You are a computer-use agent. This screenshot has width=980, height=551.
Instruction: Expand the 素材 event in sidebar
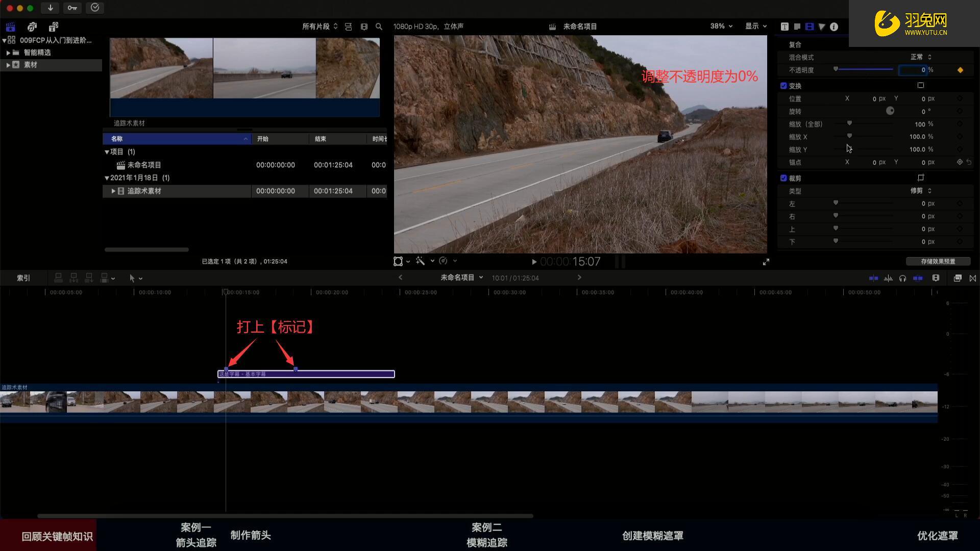8,65
